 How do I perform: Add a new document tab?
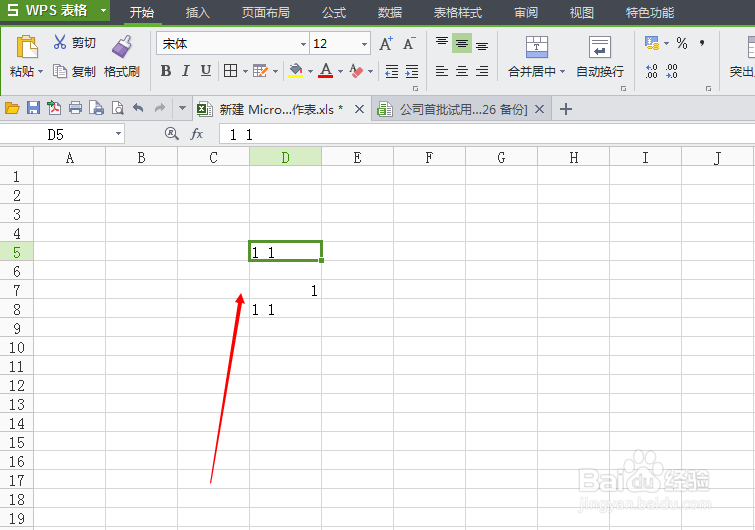tap(566, 109)
